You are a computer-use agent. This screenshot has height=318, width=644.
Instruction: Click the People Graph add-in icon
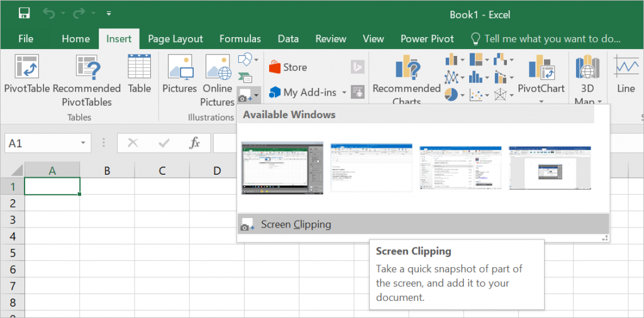coord(357,92)
